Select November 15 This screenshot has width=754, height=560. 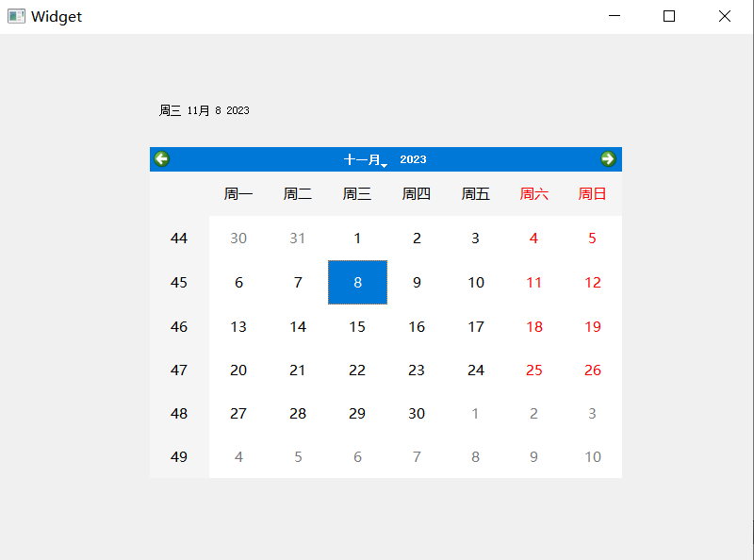[357, 326]
